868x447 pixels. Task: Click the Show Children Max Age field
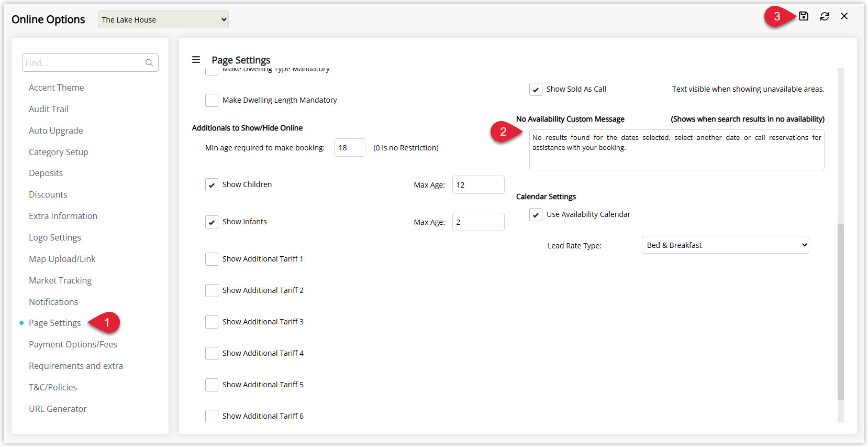(x=478, y=185)
